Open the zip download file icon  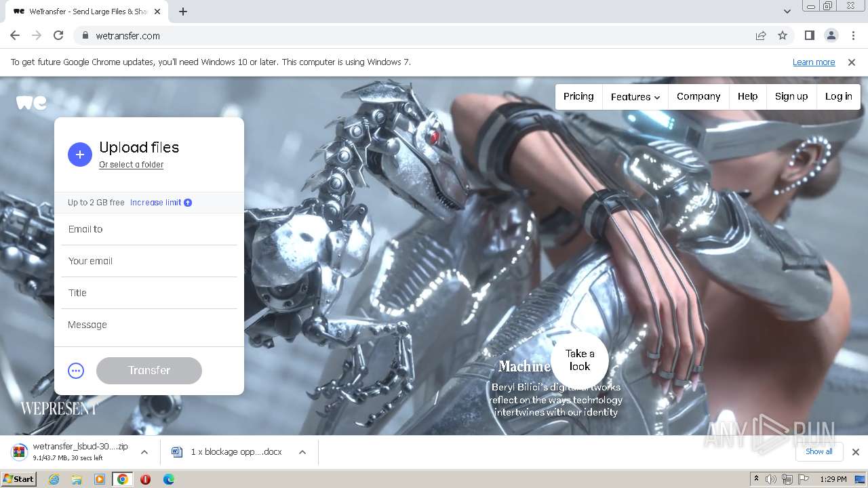[20, 451]
